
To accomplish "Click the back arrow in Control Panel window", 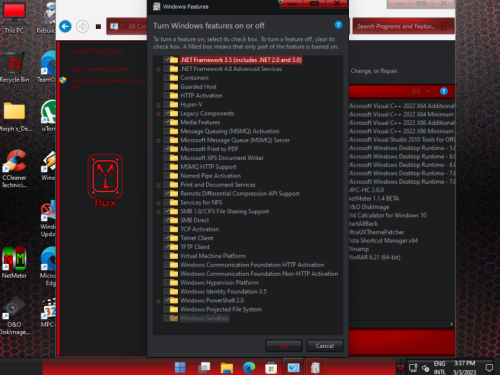I will point(65,26).
